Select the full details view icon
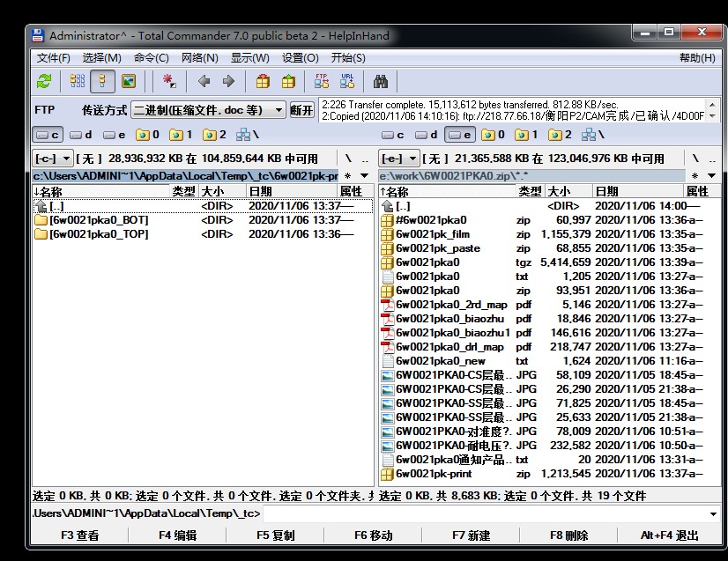This screenshot has height=561, width=728. click(102, 82)
